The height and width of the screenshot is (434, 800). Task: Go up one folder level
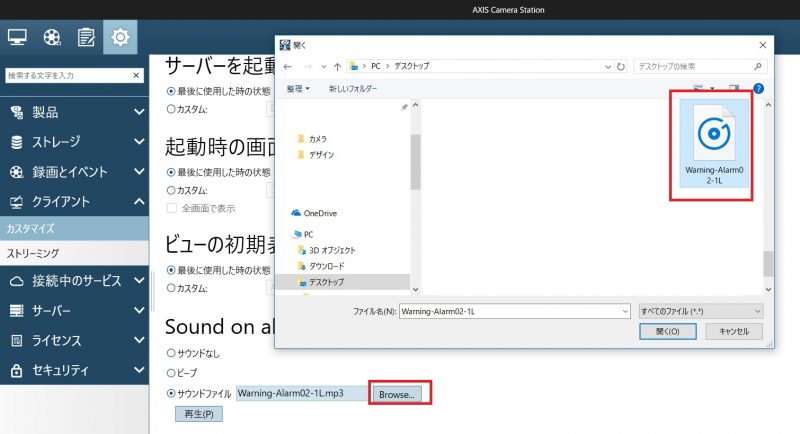click(x=337, y=66)
